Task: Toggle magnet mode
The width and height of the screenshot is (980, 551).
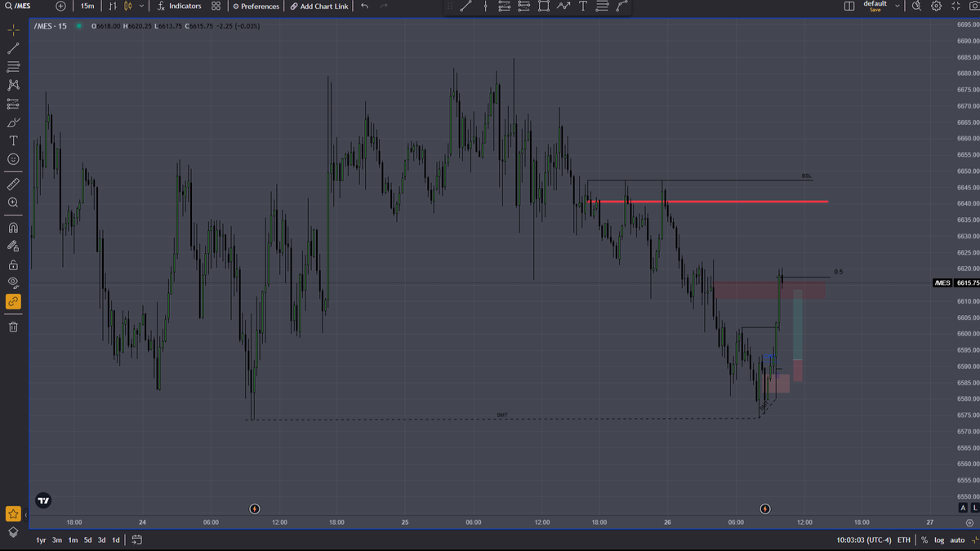Action: [x=13, y=228]
